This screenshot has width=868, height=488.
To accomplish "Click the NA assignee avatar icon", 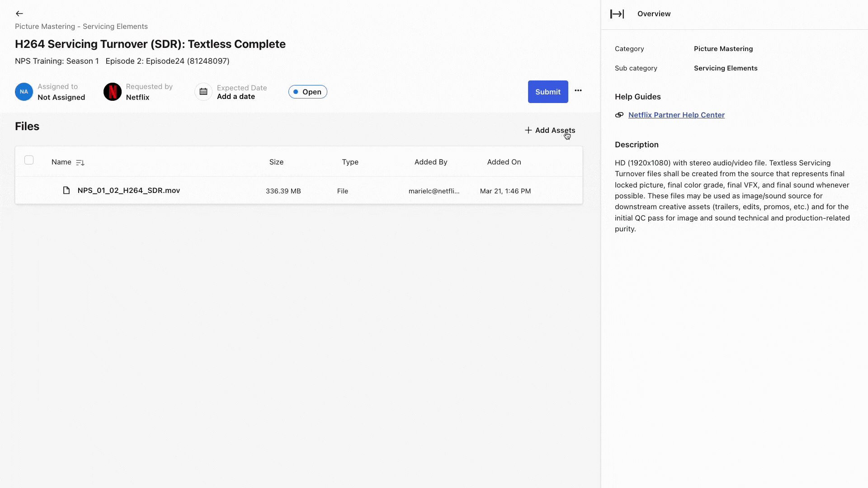I will point(24,91).
